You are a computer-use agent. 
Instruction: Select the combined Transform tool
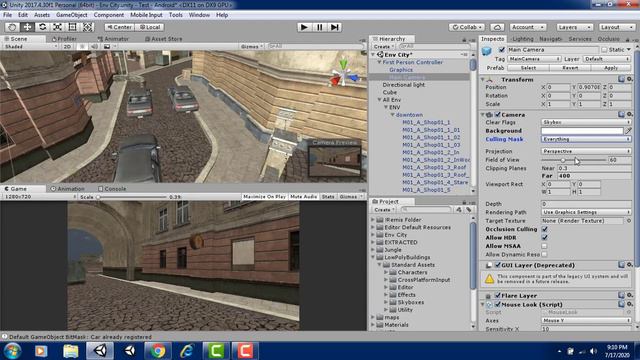(88, 27)
